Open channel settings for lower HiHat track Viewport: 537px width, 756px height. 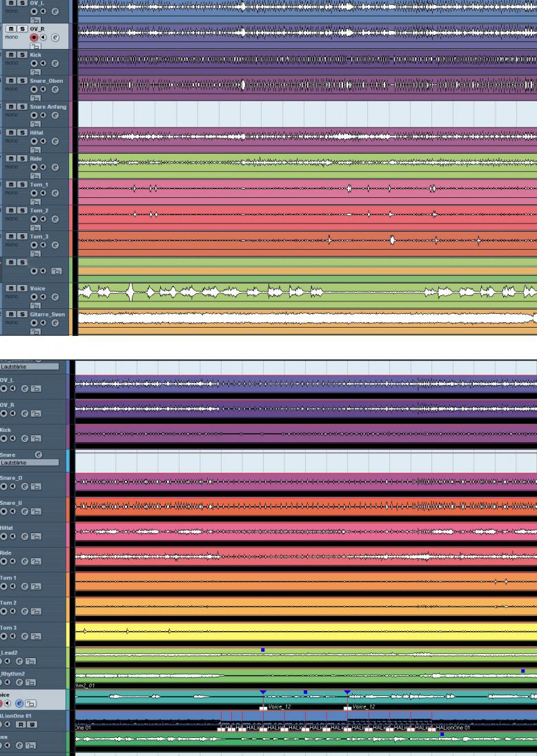pos(25,537)
